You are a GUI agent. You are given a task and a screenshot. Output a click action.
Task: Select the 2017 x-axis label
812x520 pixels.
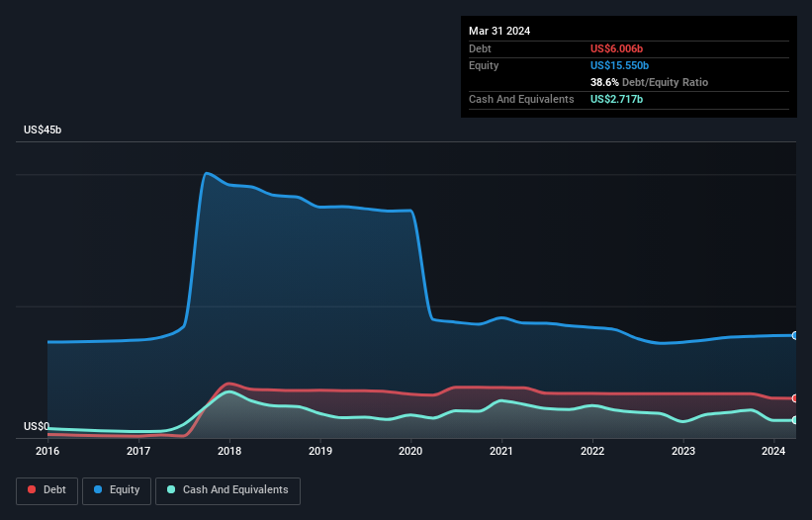(138, 451)
